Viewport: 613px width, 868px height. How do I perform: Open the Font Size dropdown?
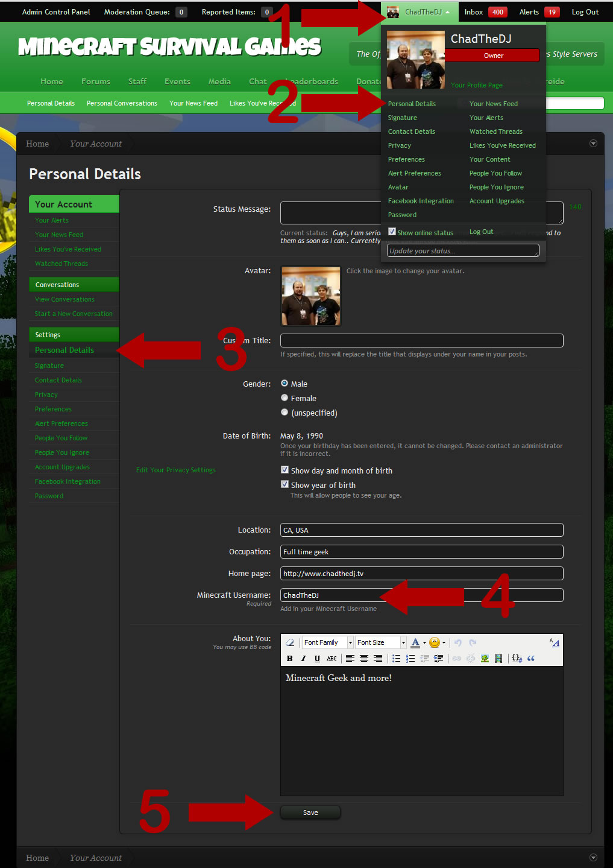(x=380, y=642)
